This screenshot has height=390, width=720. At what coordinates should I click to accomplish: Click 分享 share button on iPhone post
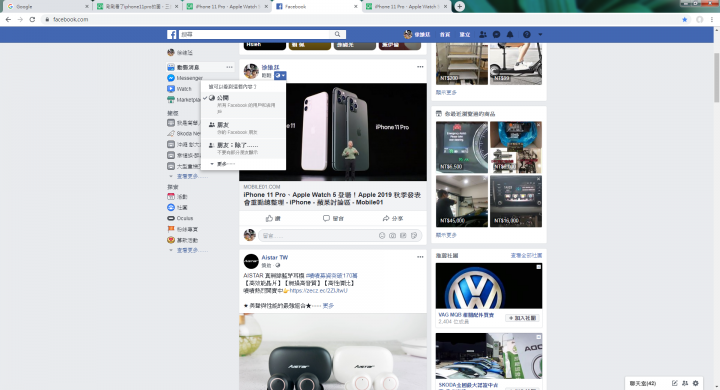point(393,219)
